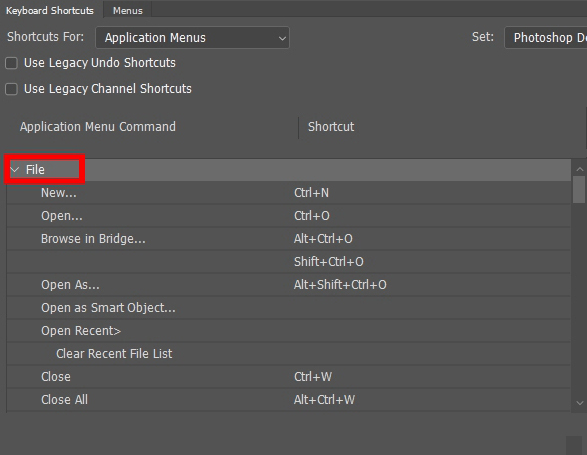Click the Shortcut column header

point(331,127)
